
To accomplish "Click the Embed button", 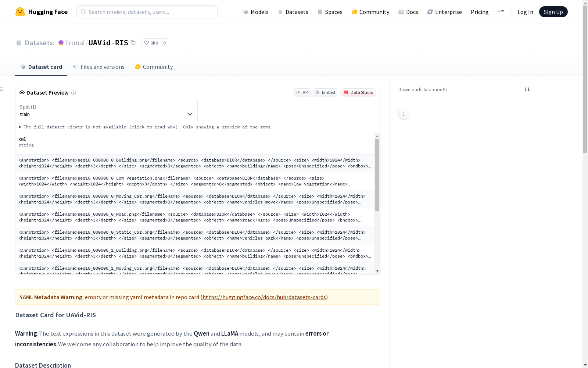I will pyautogui.click(x=325, y=92).
